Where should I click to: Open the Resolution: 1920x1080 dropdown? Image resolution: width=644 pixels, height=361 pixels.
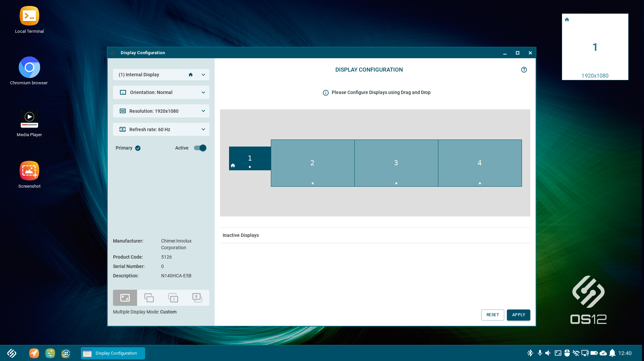coord(161,111)
